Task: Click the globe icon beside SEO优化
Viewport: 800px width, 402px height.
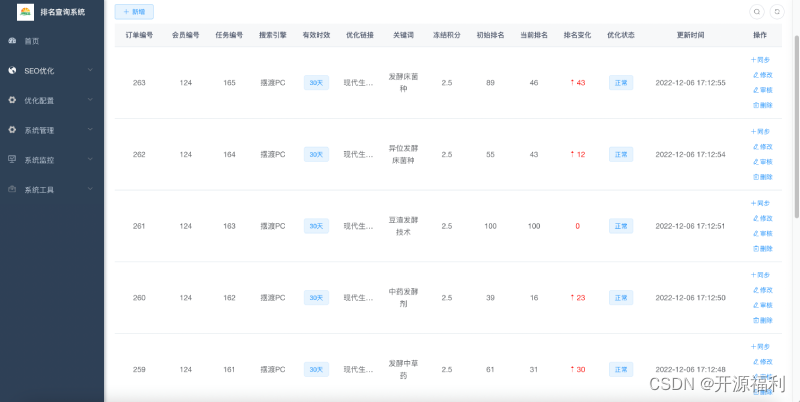Action: (12, 70)
